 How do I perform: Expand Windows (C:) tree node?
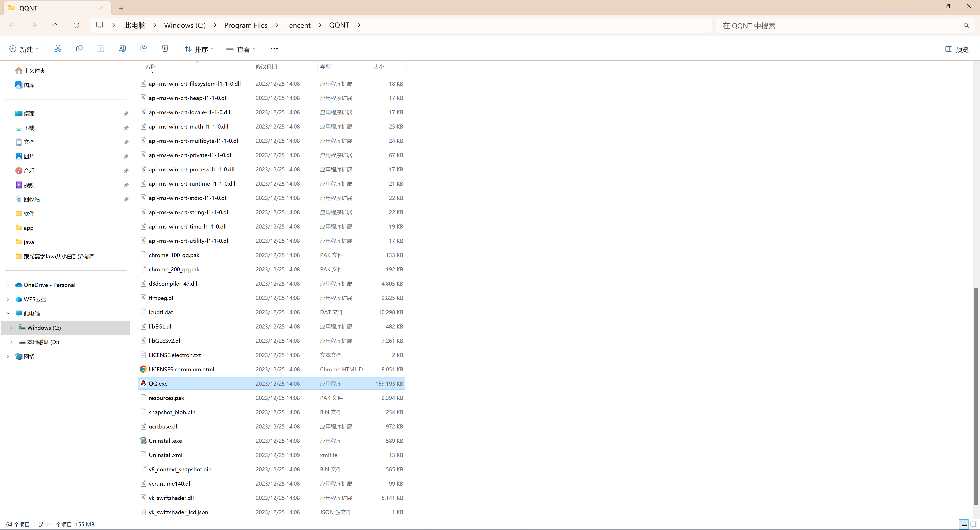point(11,328)
